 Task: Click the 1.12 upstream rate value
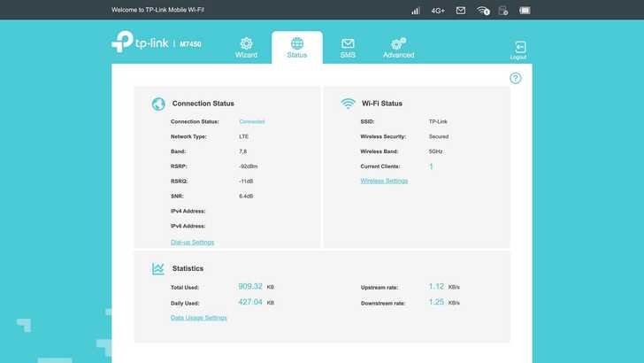pyautogui.click(x=436, y=286)
